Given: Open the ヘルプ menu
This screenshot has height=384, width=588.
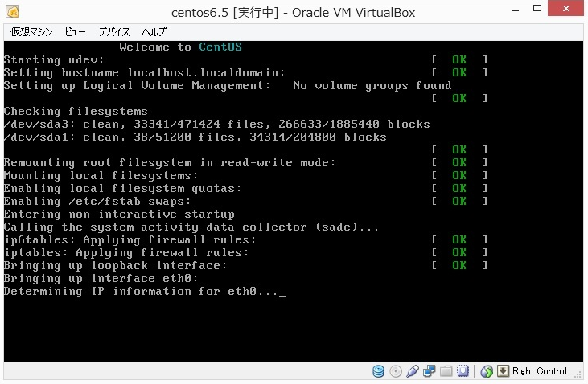Looking at the screenshot, I should (154, 32).
